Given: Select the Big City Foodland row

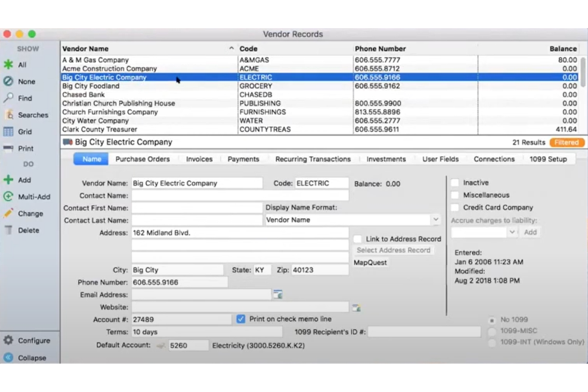Looking at the screenshot, I should [320, 86].
